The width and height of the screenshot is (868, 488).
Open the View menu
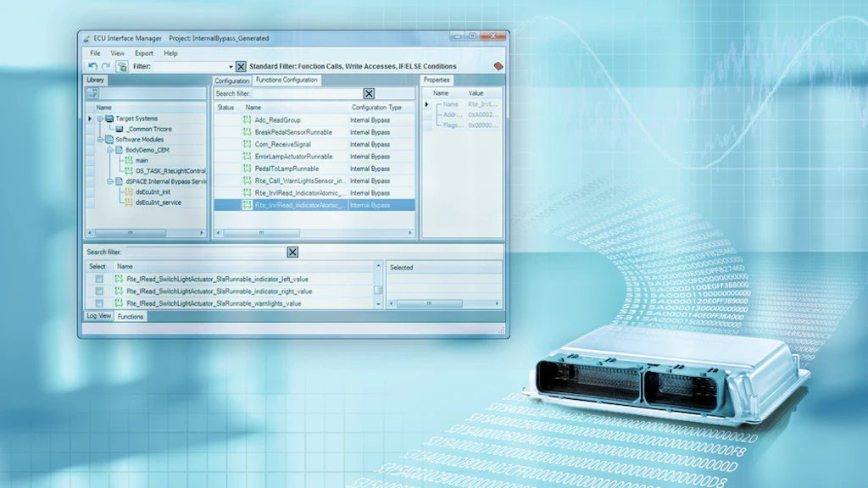pos(117,53)
